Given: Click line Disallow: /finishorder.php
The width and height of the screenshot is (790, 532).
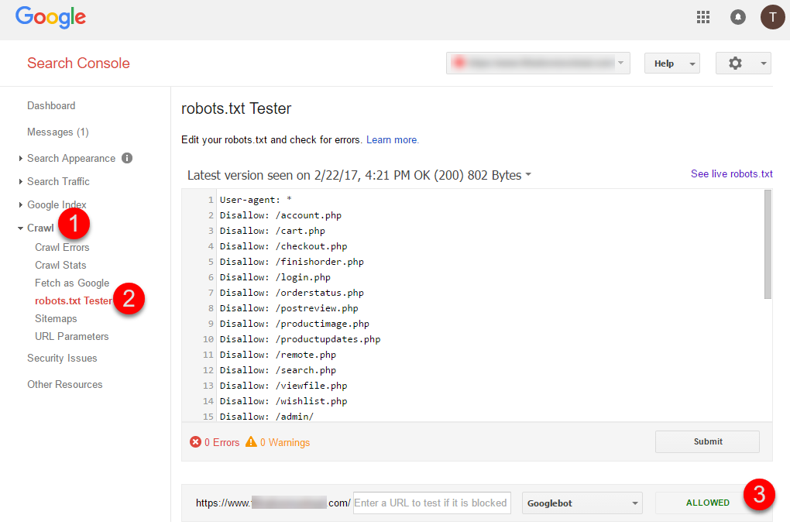Looking at the screenshot, I should tap(292, 262).
